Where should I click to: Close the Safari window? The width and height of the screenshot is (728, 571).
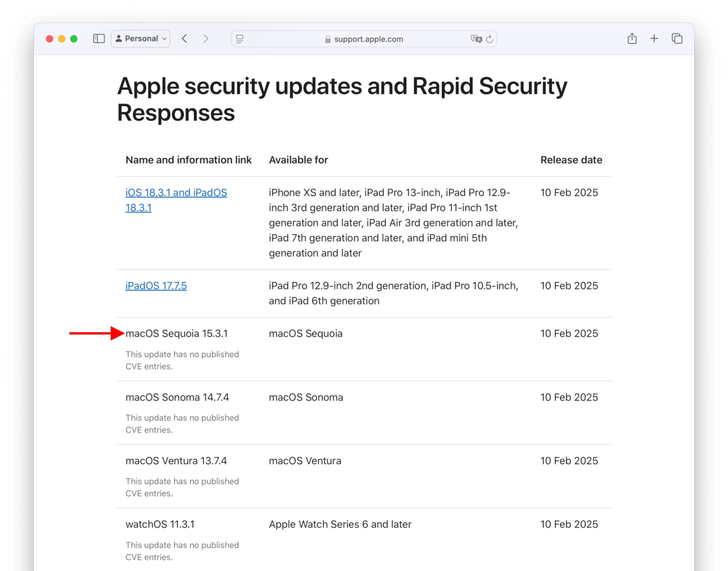(x=49, y=39)
